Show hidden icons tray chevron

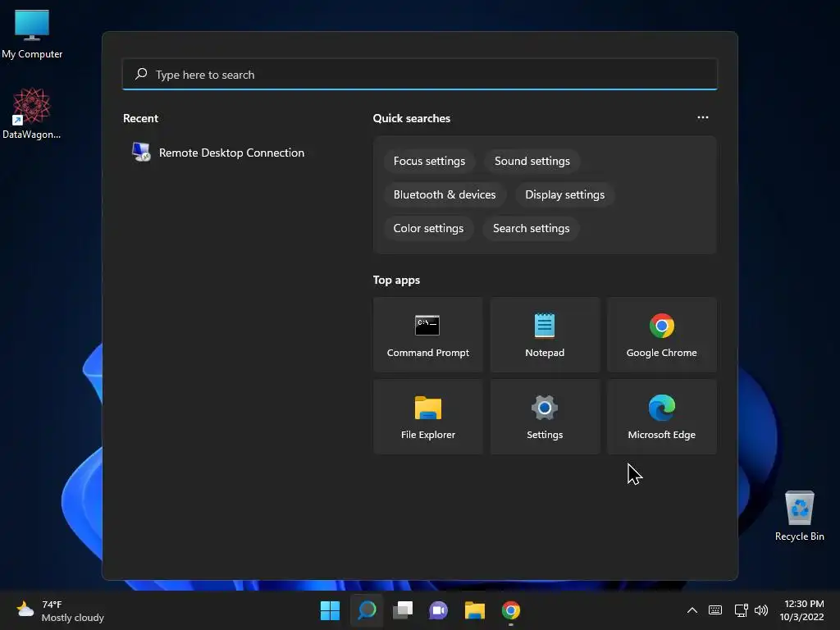[692, 610]
